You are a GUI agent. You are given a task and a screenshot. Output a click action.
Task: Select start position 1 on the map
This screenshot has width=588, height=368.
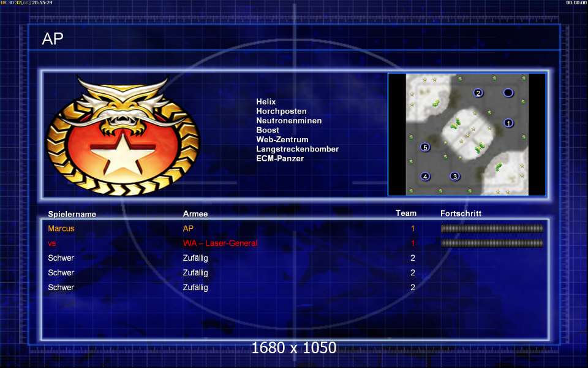(x=508, y=123)
